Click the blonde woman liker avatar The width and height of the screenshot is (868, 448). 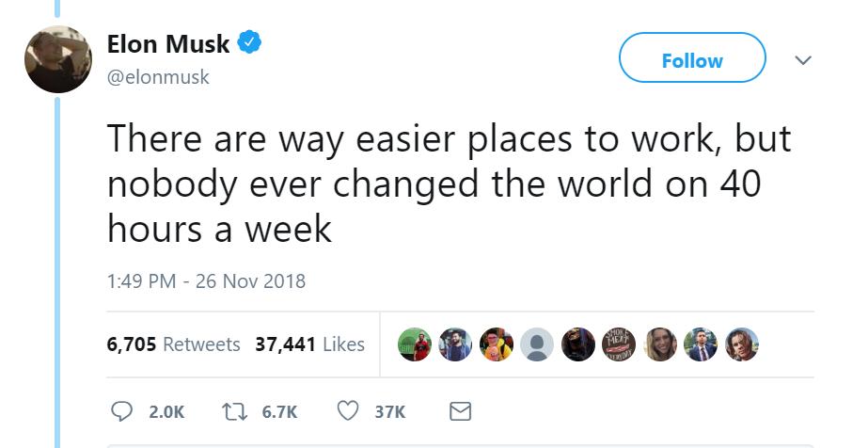pos(660,344)
